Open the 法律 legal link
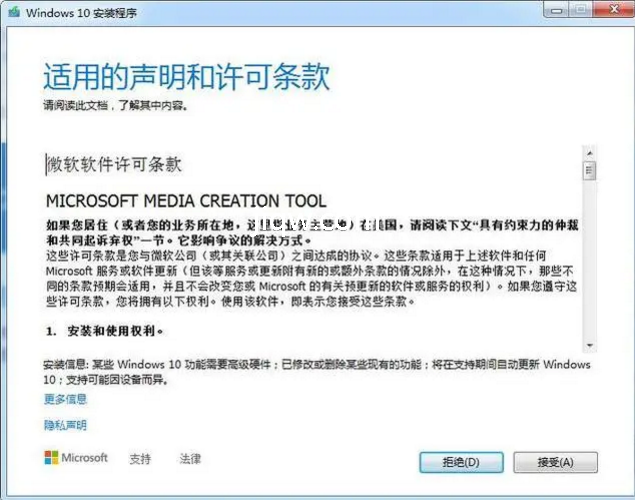The height and width of the screenshot is (500, 635). coord(190,459)
